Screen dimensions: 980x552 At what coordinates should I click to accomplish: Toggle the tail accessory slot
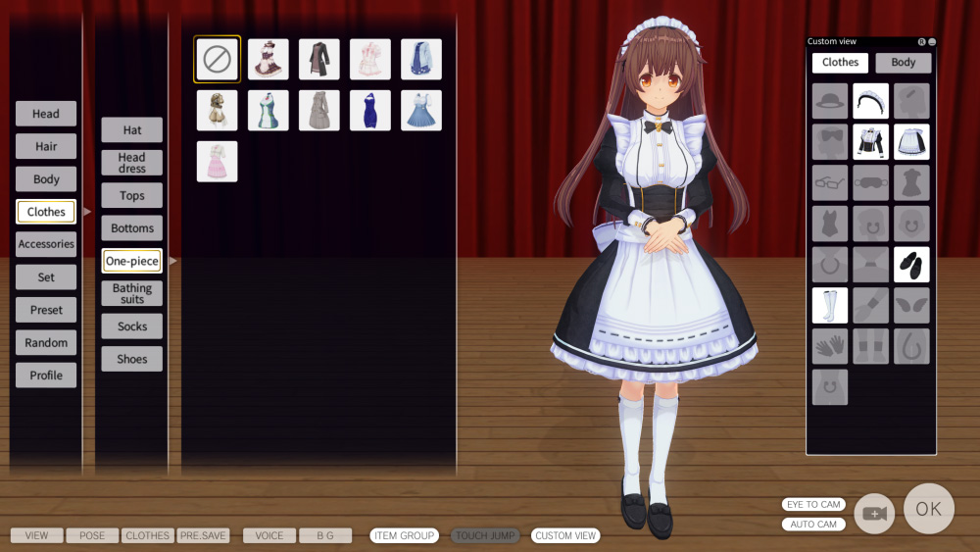911,346
